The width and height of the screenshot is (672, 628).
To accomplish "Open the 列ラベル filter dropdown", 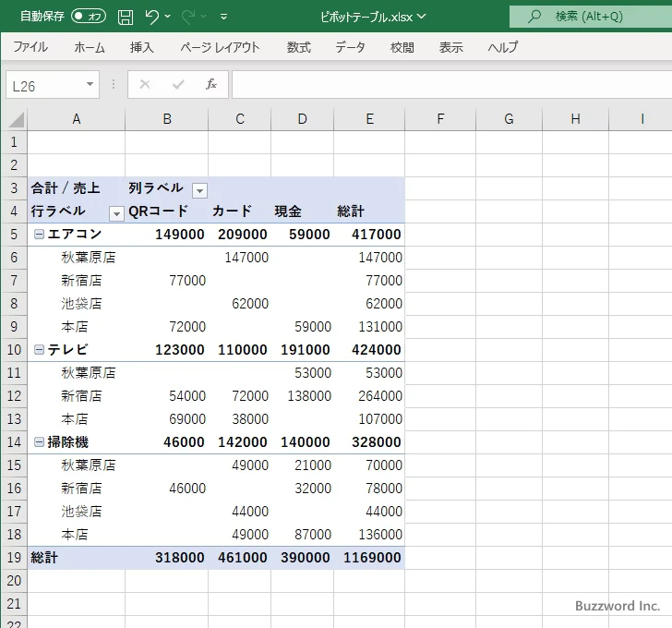I will pyautogui.click(x=199, y=190).
